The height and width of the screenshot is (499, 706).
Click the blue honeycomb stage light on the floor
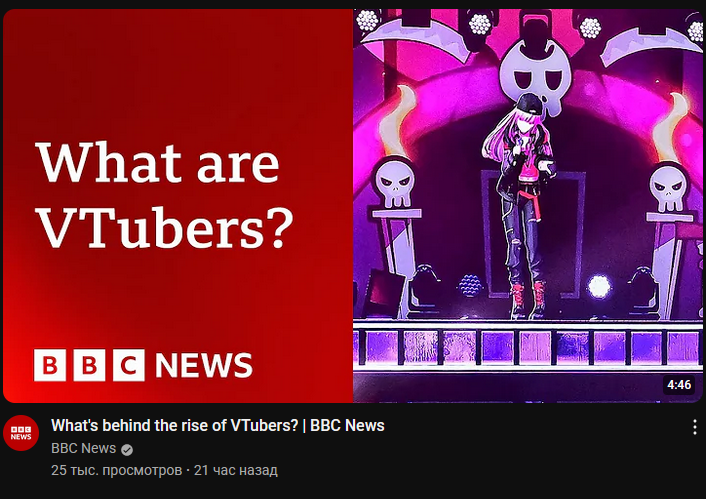[x=471, y=286]
